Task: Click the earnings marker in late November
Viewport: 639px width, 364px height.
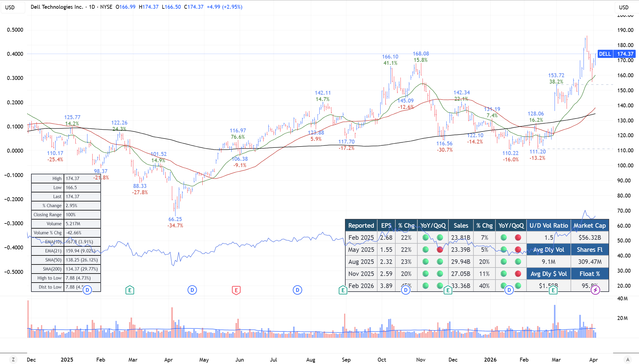Action: tap(448, 290)
